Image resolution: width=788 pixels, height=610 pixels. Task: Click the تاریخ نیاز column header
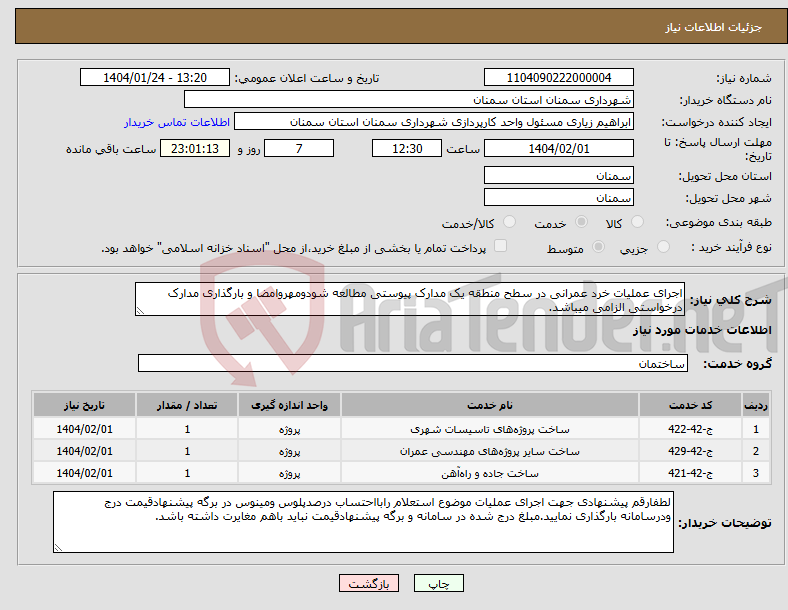click(x=84, y=405)
